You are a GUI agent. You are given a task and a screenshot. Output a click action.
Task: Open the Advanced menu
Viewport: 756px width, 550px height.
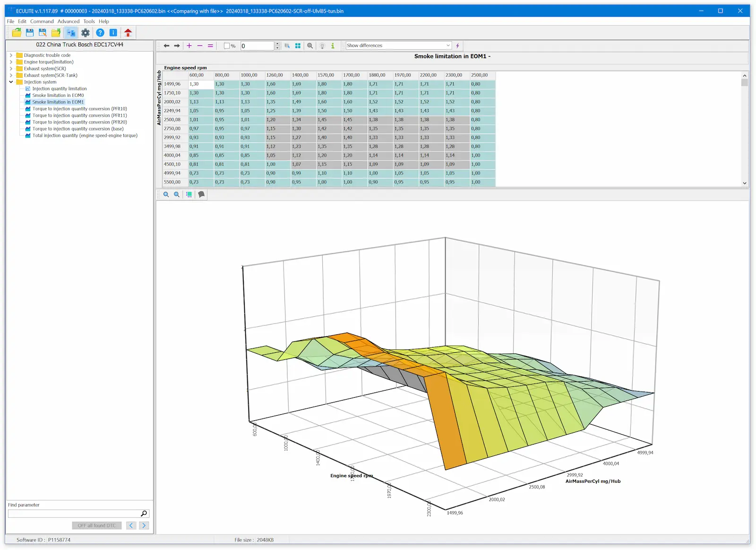pyautogui.click(x=69, y=21)
